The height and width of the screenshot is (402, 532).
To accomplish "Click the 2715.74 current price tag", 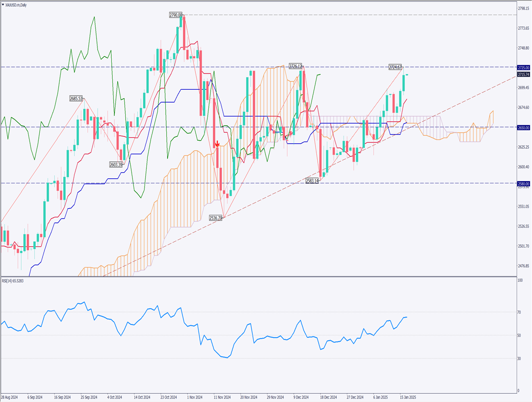I will [523, 74].
